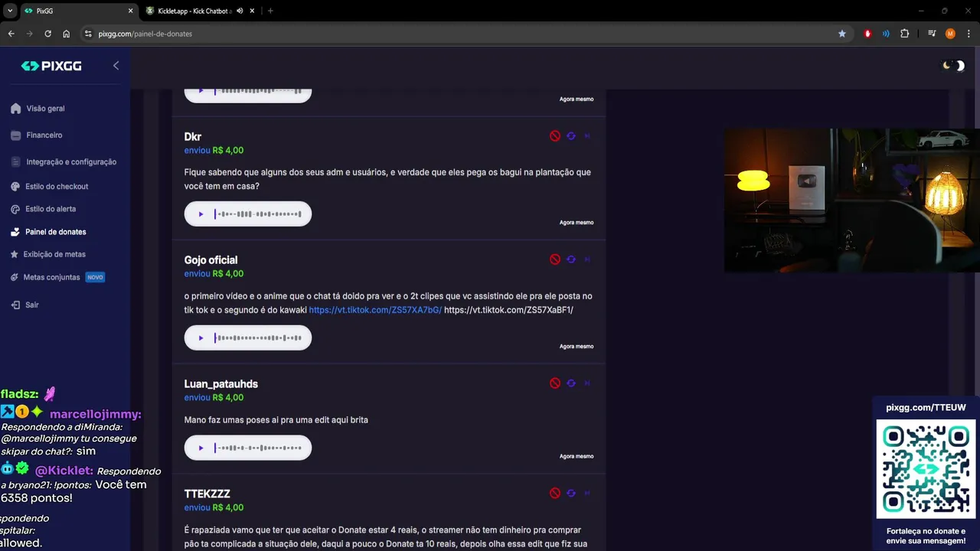This screenshot has width=980, height=551.
Task: Replay the Luan_patauhds donation alert
Action: [x=571, y=383]
